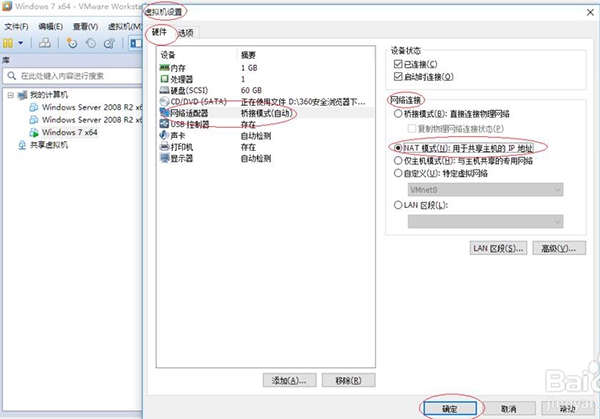Select 仅主机模式(H) radio button
Image resolution: width=600 pixels, height=419 pixels.
click(398, 161)
